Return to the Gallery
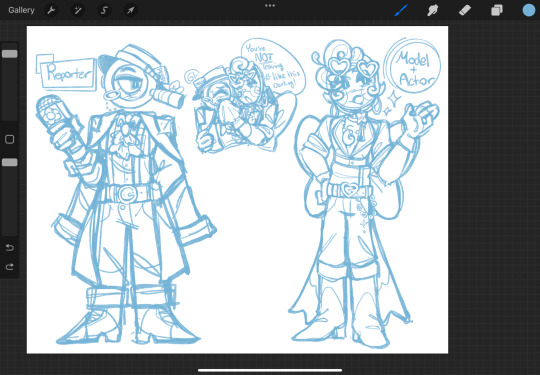This screenshot has width=540, height=375. 21,10
